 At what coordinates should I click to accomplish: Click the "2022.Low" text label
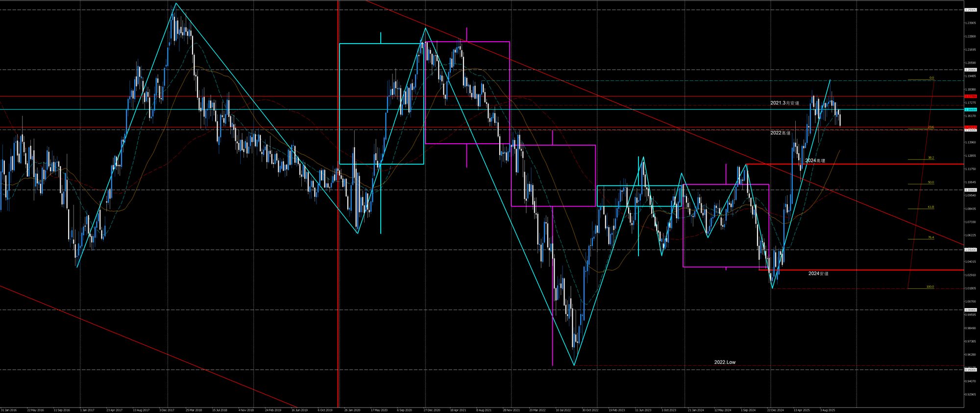pyautogui.click(x=725, y=362)
